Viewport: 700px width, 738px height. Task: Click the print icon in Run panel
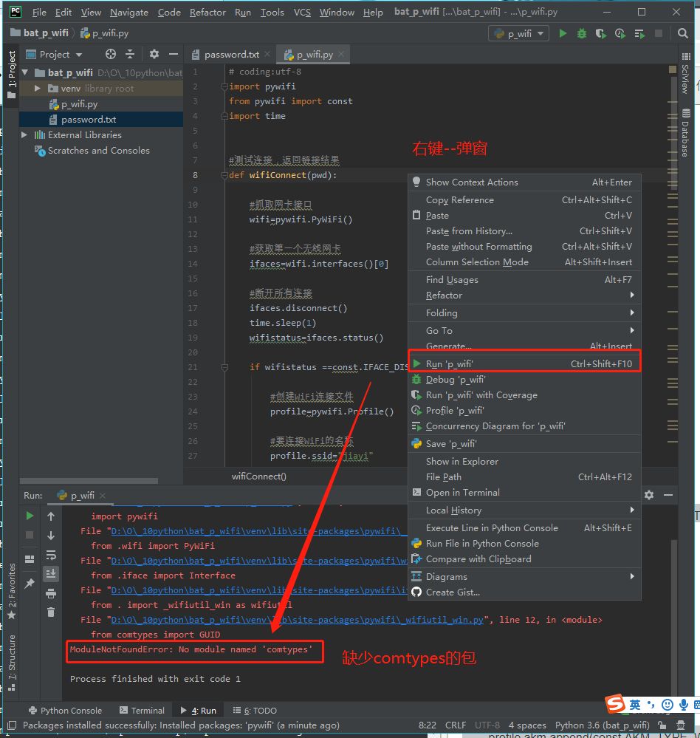click(x=51, y=593)
